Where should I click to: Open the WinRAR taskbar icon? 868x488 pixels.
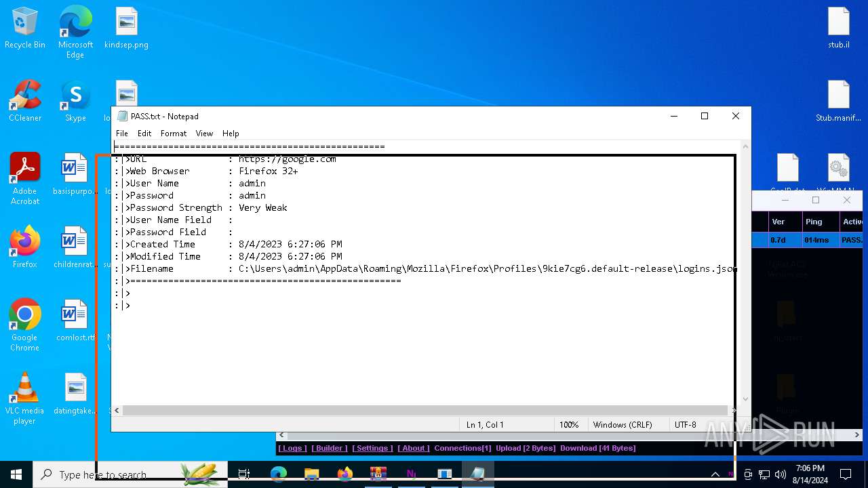tap(378, 474)
